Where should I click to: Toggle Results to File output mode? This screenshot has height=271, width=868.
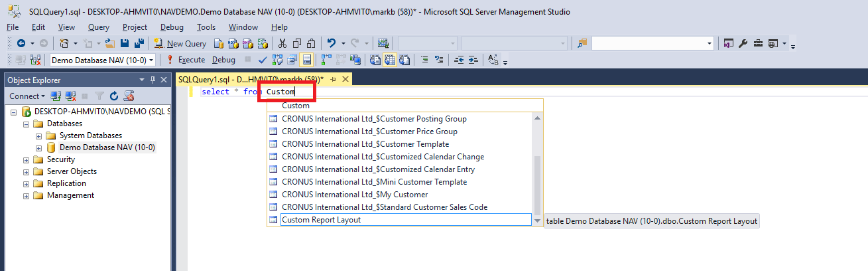coord(404,60)
